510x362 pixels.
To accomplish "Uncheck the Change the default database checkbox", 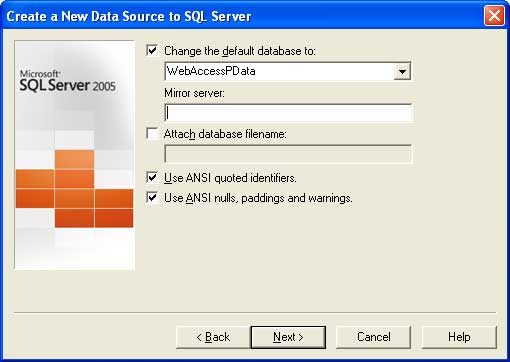I will tap(152, 51).
